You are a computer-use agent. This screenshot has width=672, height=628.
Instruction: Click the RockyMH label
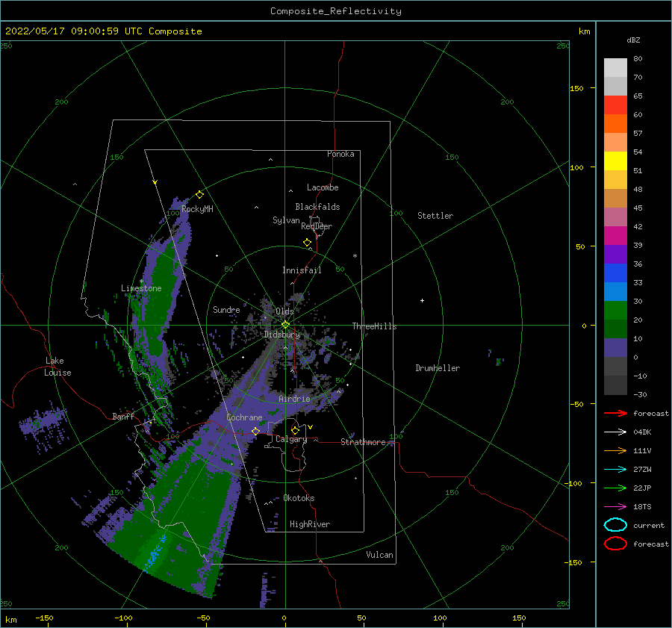pyautogui.click(x=197, y=209)
